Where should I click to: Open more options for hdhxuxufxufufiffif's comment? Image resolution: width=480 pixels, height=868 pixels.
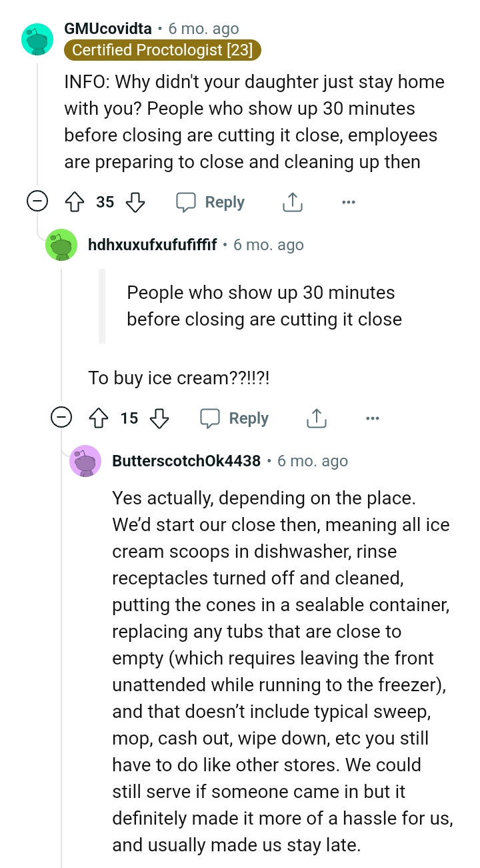[373, 418]
